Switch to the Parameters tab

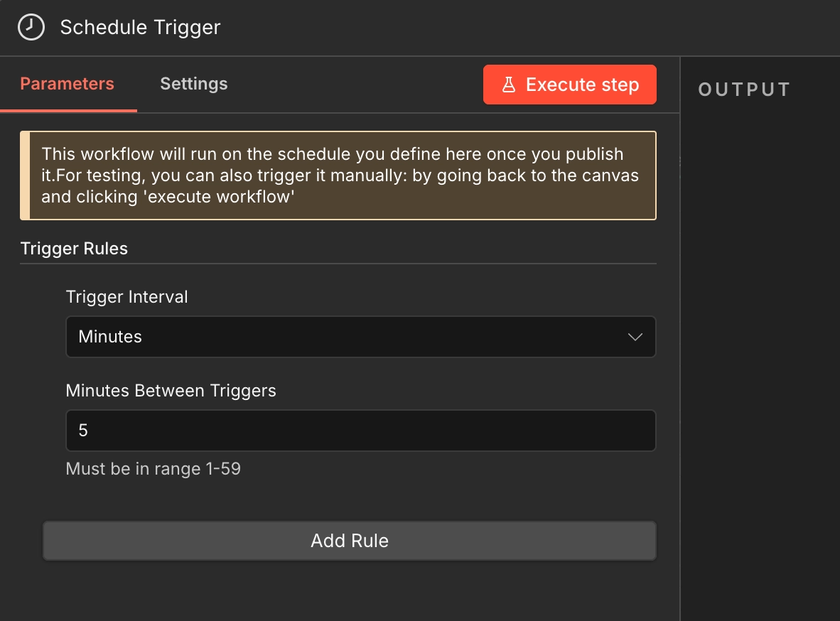[x=67, y=84]
